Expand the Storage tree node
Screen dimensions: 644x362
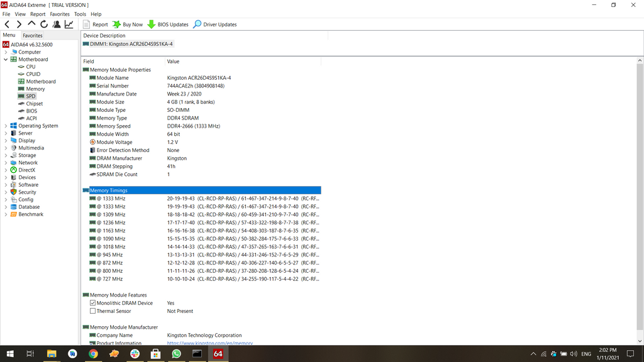[6, 156]
